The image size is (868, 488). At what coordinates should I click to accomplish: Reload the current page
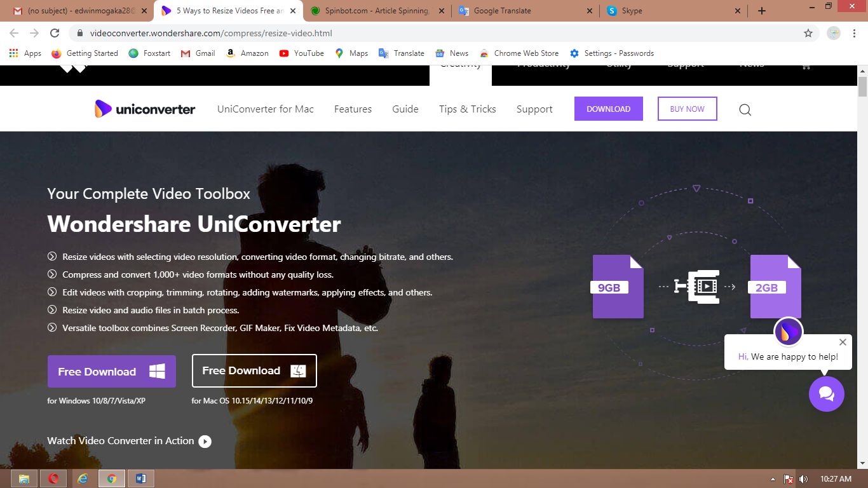click(x=55, y=33)
